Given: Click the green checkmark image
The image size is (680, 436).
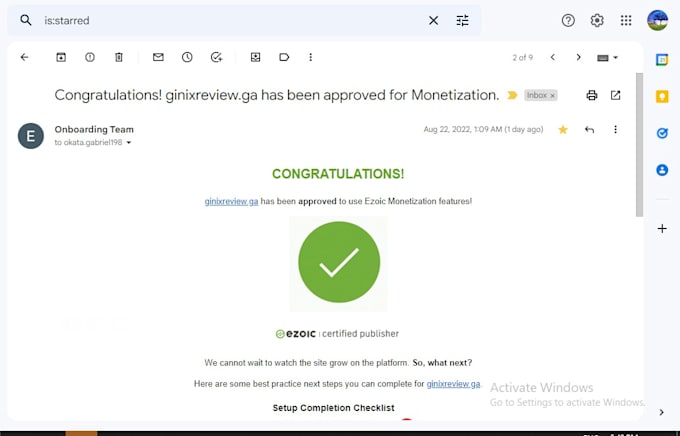Looking at the screenshot, I should [339, 262].
